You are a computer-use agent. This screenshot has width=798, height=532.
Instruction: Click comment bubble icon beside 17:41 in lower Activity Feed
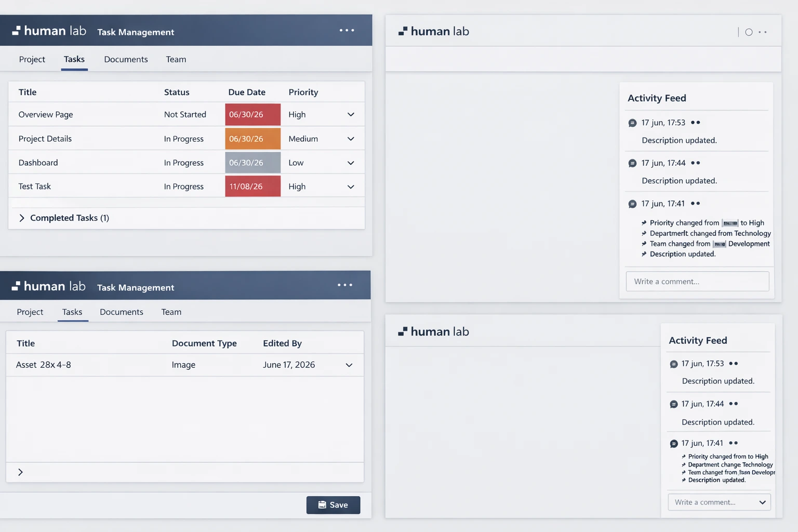[674, 444]
